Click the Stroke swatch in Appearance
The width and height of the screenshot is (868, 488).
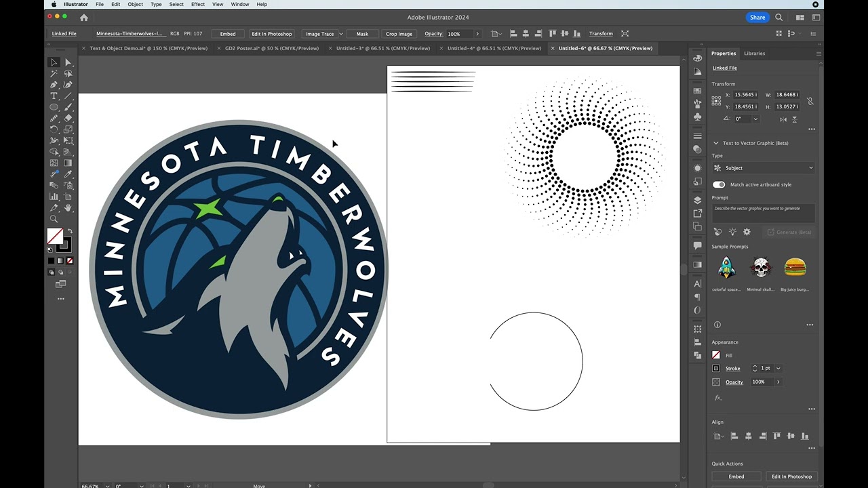(716, 368)
